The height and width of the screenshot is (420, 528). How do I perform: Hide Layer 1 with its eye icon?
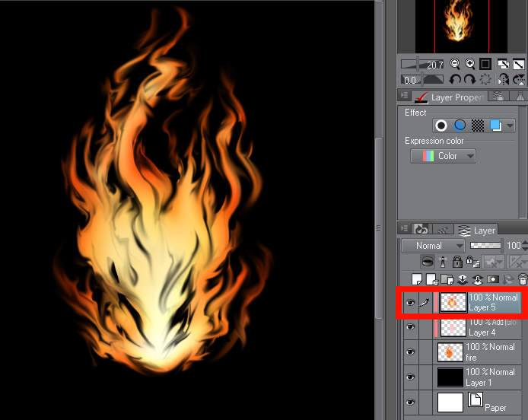click(x=410, y=377)
